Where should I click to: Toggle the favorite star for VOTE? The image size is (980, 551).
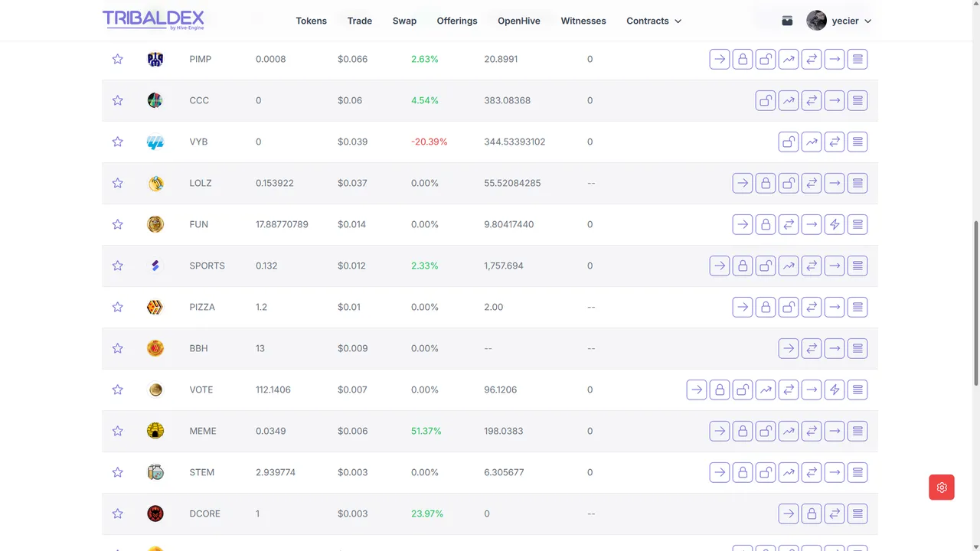pos(117,390)
